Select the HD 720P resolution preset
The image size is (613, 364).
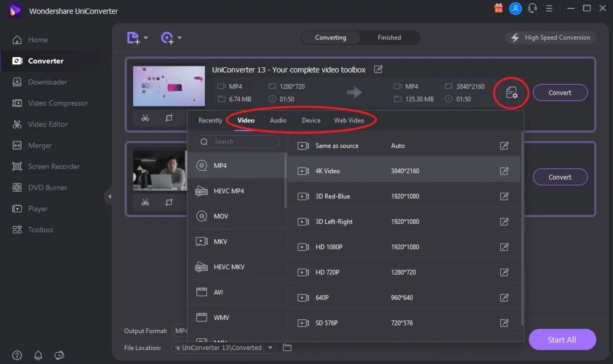pos(404,272)
